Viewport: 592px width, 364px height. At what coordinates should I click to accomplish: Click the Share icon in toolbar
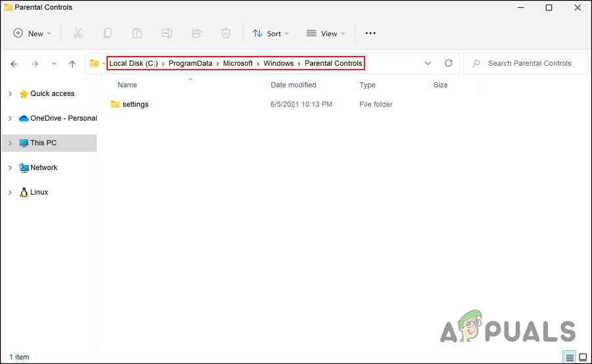click(196, 34)
